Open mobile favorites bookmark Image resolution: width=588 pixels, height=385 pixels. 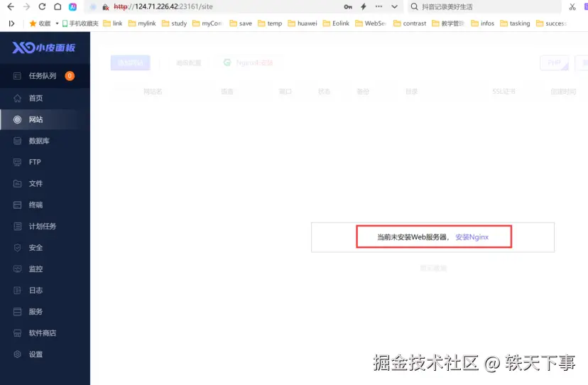[x=80, y=23]
